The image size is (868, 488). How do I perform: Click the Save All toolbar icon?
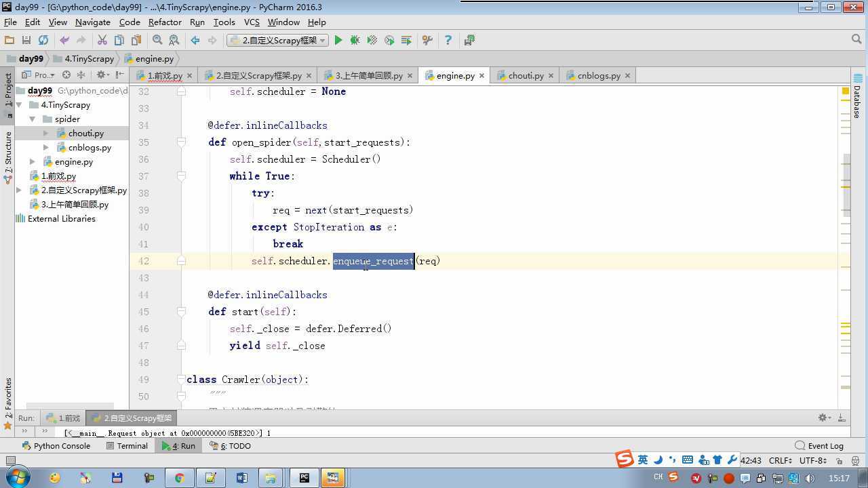pyautogui.click(x=26, y=41)
